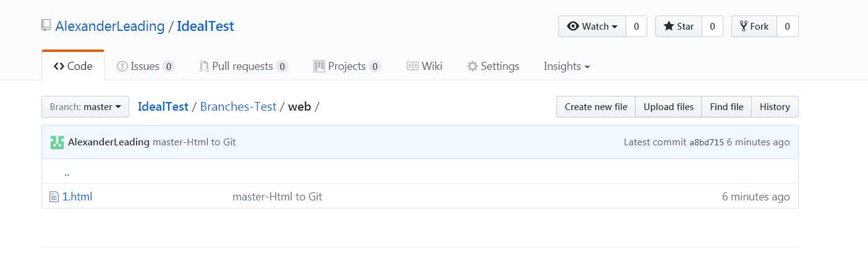Fork the repository

[754, 27]
